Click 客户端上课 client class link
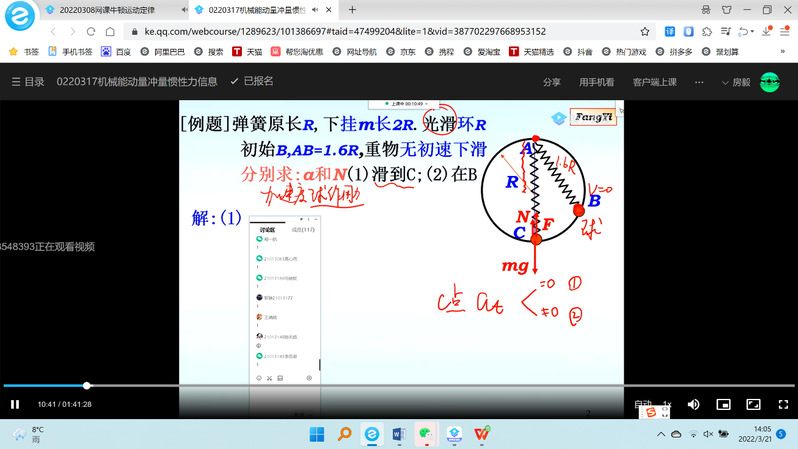Screen dimensions: 798x449 tap(654, 82)
